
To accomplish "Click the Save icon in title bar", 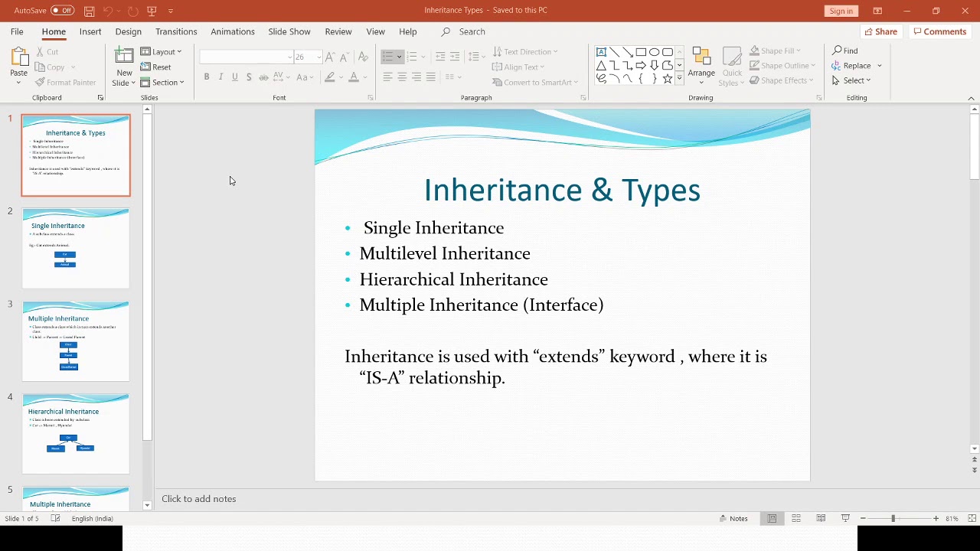I will coord(90,11).
